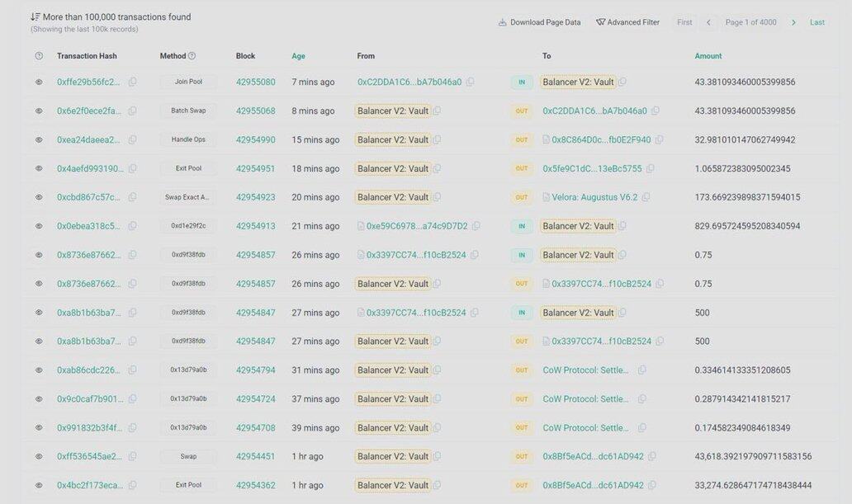This screenshot has width=852, height=504.
Task: Jump to the Last page
Action: pyautogui.click(x=816, y=22)
